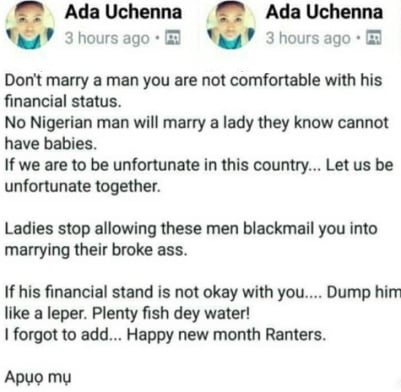The image size is (401, 392).
Task: Click the line 'If we are to be unfortunate'
Action: (199, 165)
